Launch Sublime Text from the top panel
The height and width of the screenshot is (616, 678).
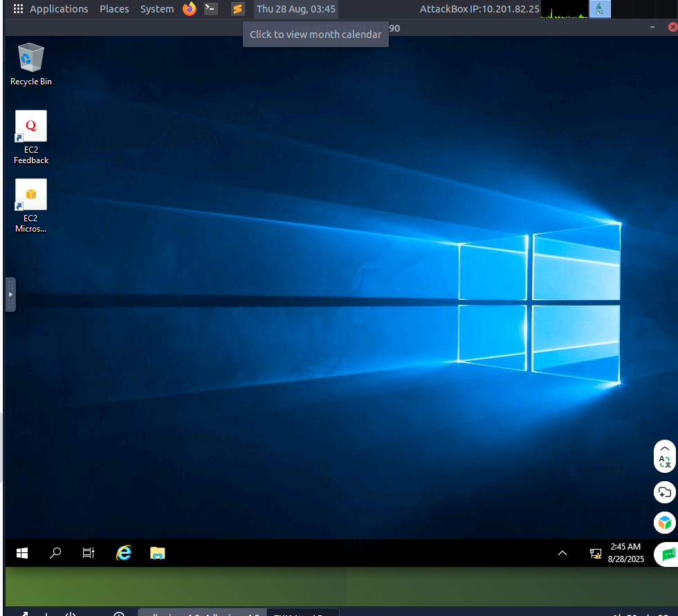pos(237,8)
